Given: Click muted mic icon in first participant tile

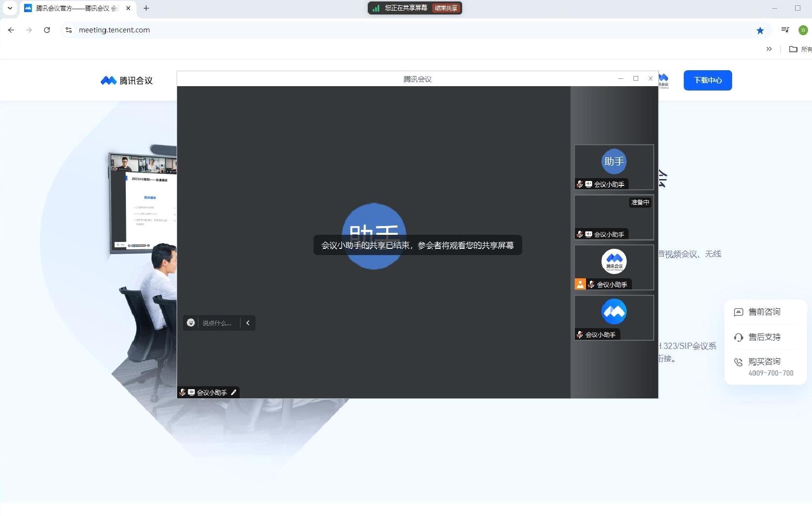Looking at the screenshot, I should click(580, 184).
